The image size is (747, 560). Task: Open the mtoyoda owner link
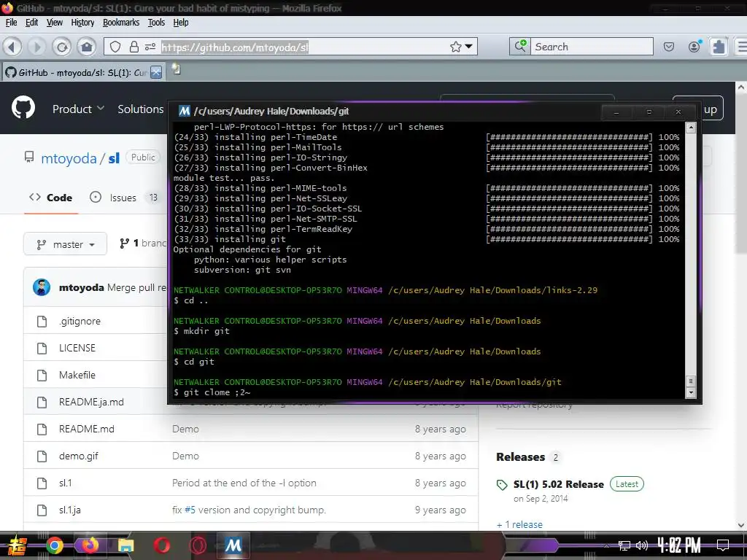[x=69, y=158]
